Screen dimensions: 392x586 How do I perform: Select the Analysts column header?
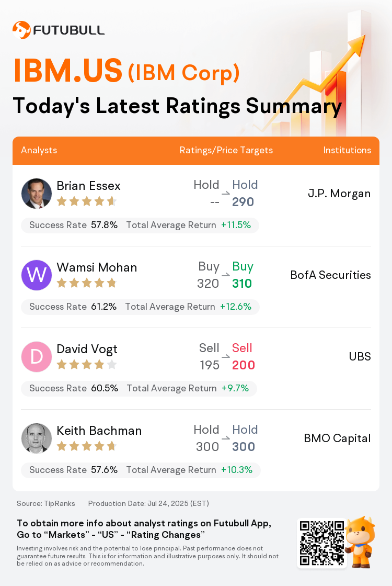39,150
